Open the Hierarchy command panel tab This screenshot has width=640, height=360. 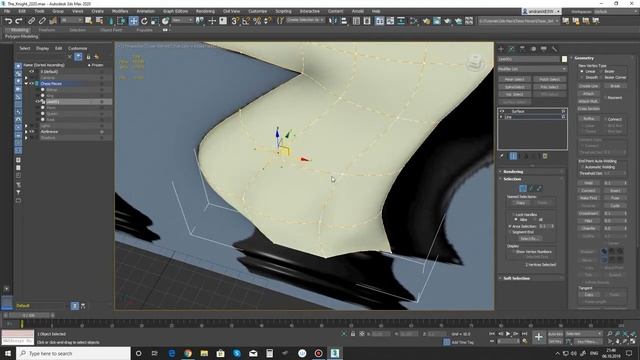[x=522, y=49]
